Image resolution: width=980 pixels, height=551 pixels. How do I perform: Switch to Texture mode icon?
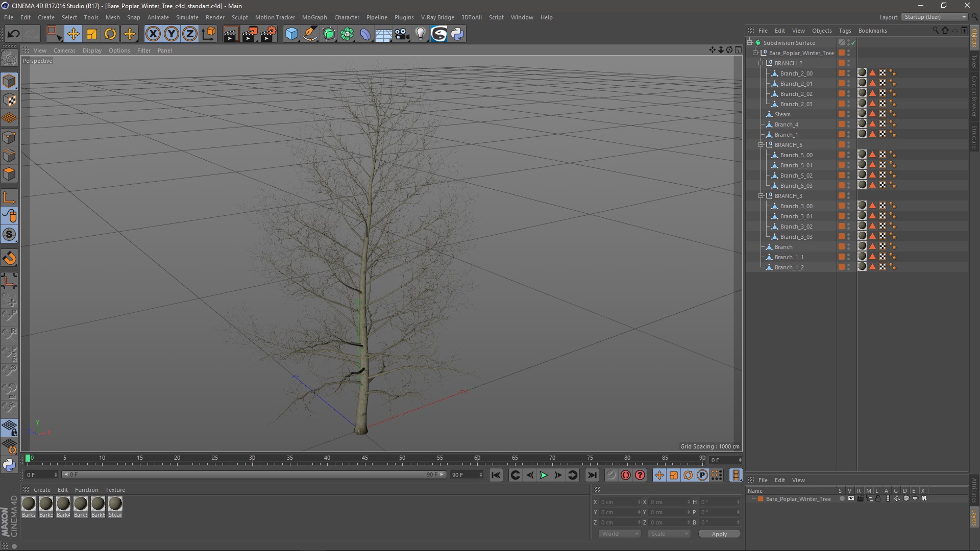pos(9,100)
